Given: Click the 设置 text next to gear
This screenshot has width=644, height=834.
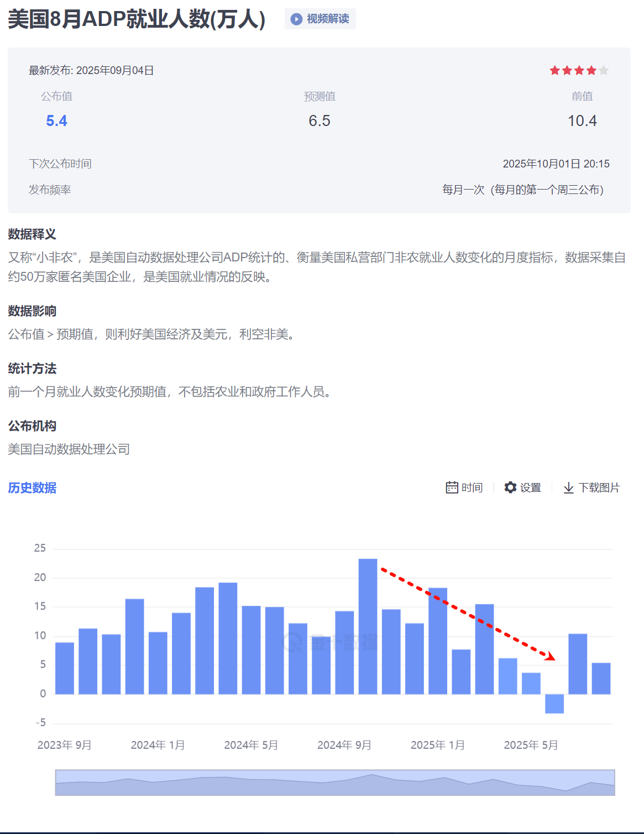Looking at the screenshot, I should click(x=531, y=487).
